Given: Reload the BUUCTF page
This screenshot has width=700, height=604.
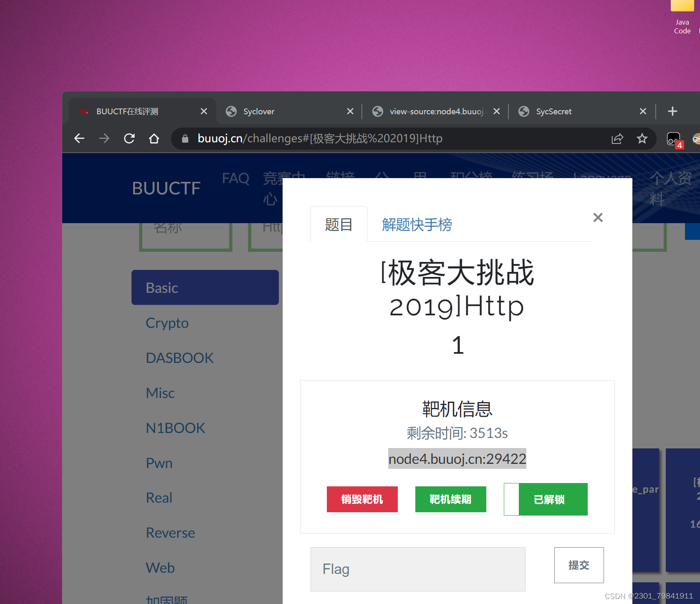Looking at the screenshot, I should 129,138.
